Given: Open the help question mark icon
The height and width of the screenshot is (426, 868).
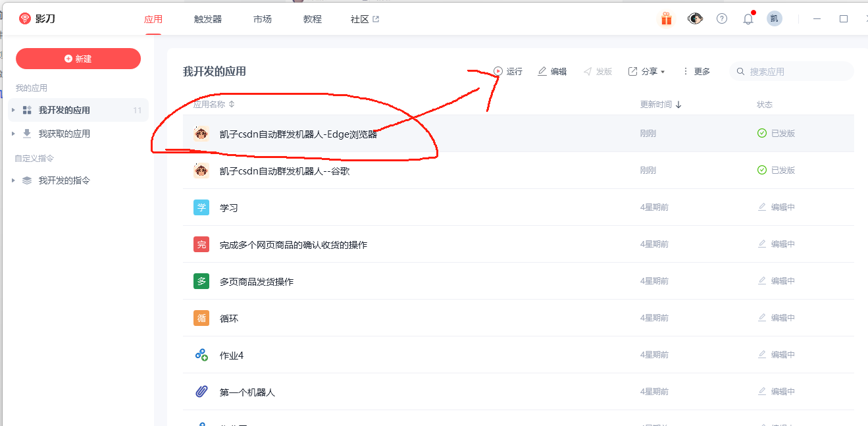Looking at the screenshot, I should click(x=722, y=18).
